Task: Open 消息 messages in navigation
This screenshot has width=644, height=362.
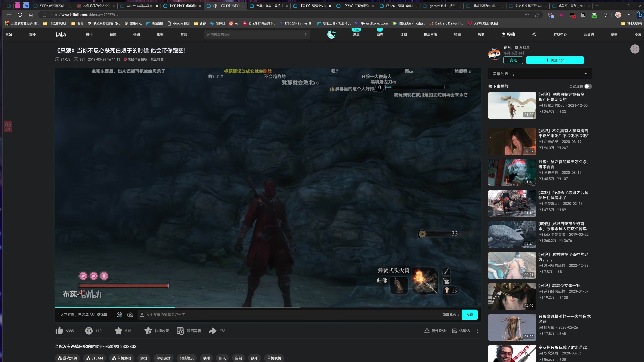Action: 356,35
